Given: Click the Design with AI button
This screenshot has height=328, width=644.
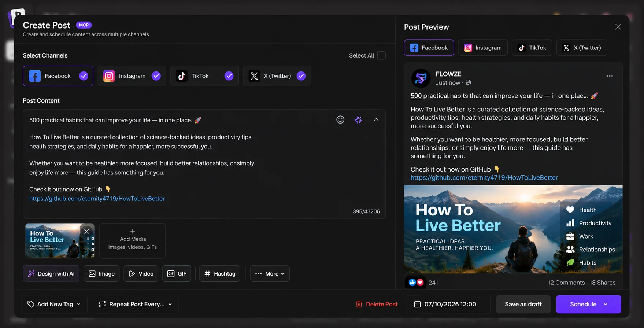Looking at the screenshot, I should (51, 274).
